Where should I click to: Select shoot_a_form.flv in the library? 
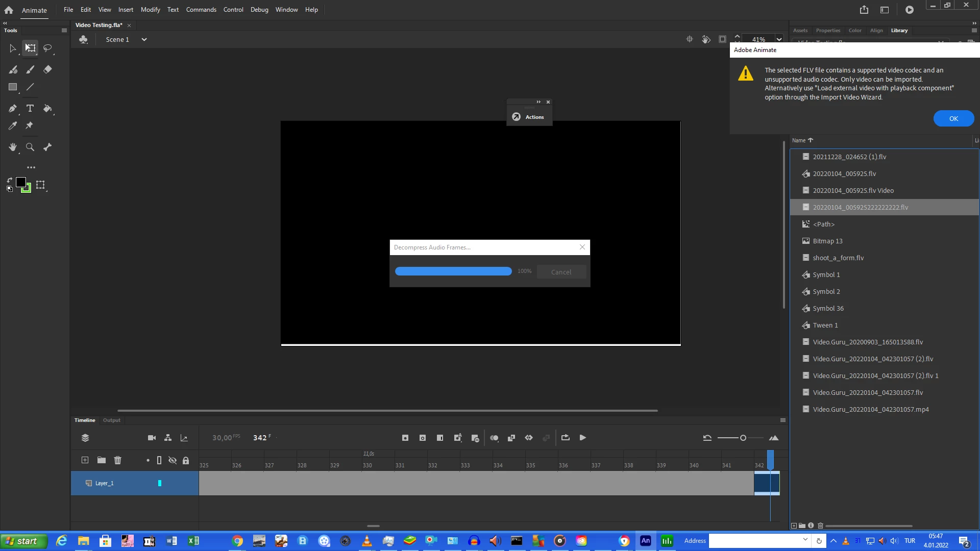(838, 258)
